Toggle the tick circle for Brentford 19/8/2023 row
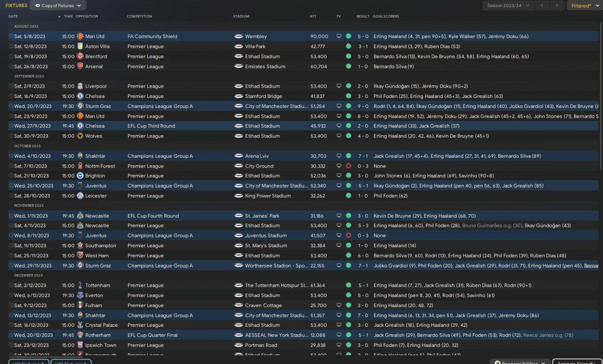This screenshot has height=364, width=603. 11,57
